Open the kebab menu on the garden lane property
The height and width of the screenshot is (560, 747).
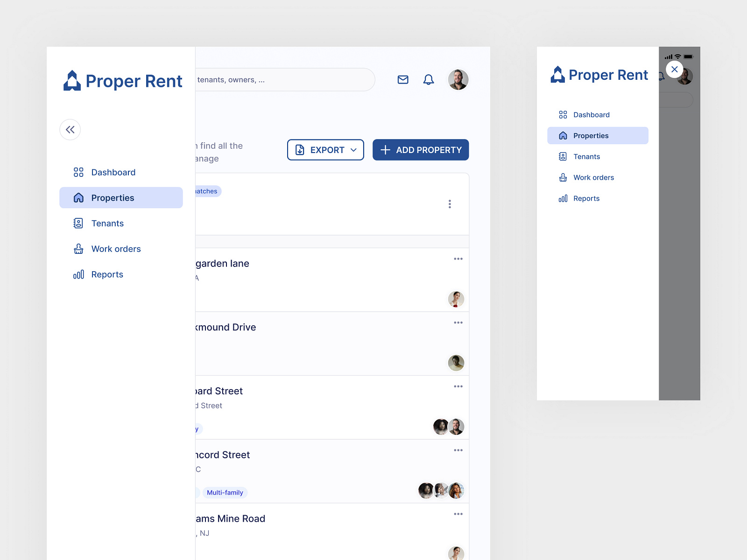(x=458, y=259)
